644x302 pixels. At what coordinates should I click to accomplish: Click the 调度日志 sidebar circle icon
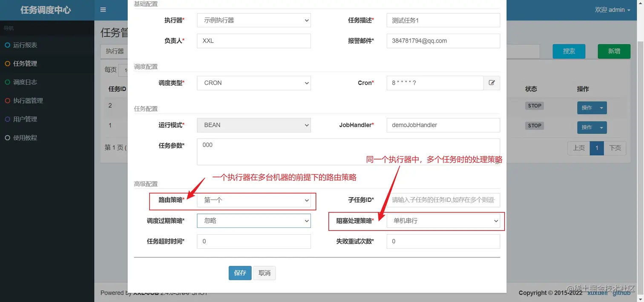[7, 82]
